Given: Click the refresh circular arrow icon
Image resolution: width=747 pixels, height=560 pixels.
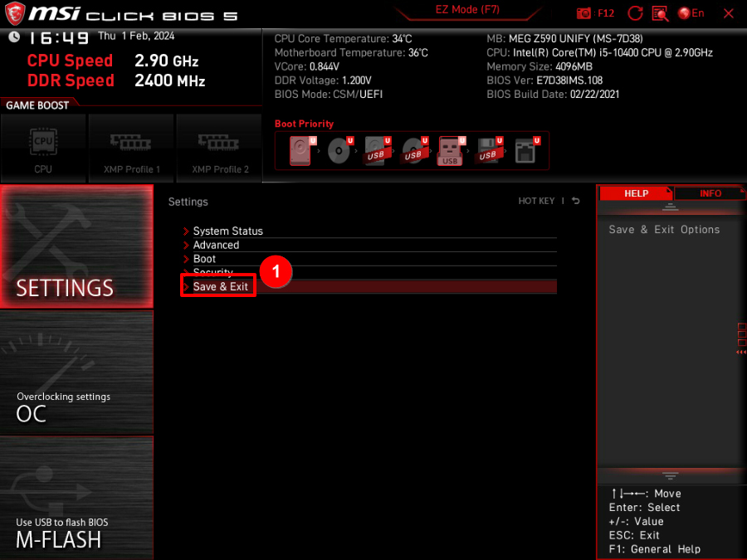Looking at the screenshot, I should coord(635,13).
